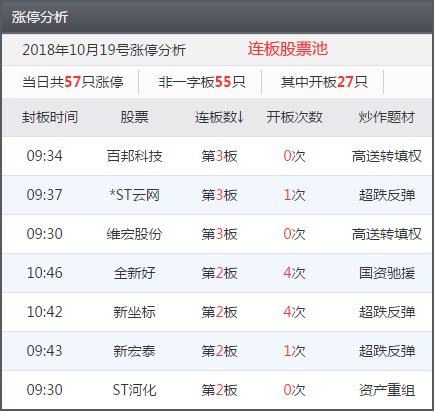This screenshot has width=434, height=411.
Task: Open stock 新宏泰
Action: pos(134,351)
